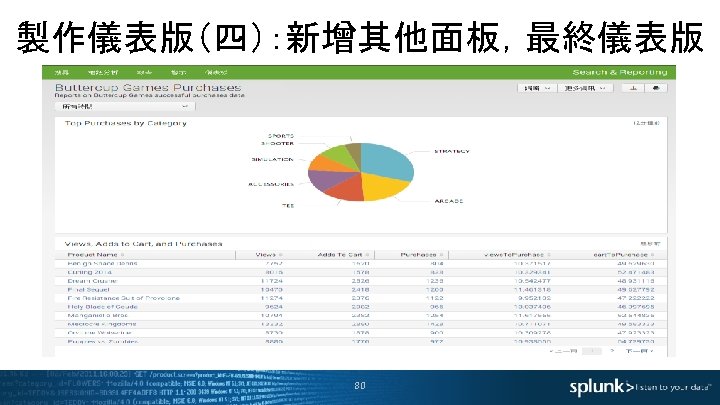Click Puppies vs. Zombies product row
Viewport: 720px width, 405px height.
pos(360,342)
